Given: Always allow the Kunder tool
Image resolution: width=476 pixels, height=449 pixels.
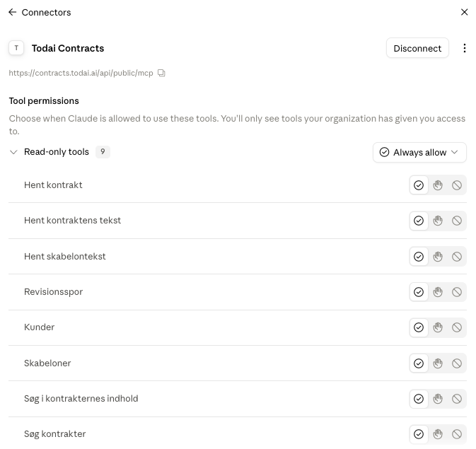Looking at the screenshot, I should [419, 327].
